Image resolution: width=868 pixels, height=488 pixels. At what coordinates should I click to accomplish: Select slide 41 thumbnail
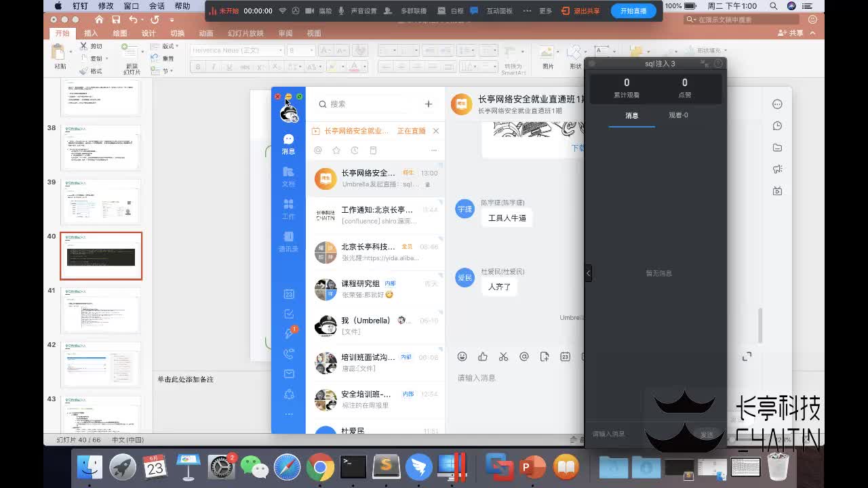click(x=101, y=310)
